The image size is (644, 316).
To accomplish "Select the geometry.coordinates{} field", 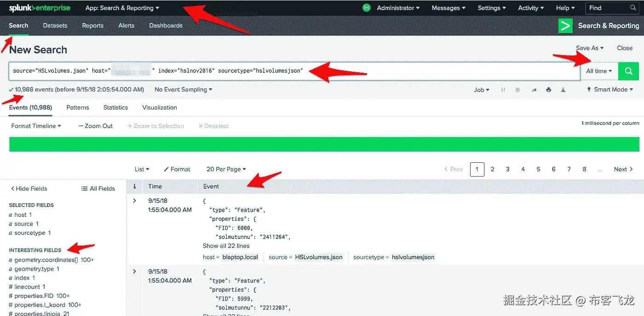I will (51, 260).
